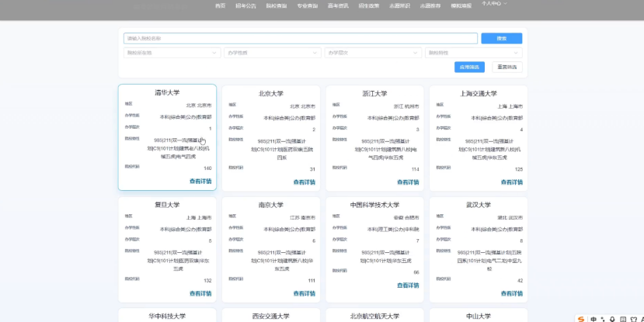Click the Sogou microphone voice input icon

[x=612, y=319]
